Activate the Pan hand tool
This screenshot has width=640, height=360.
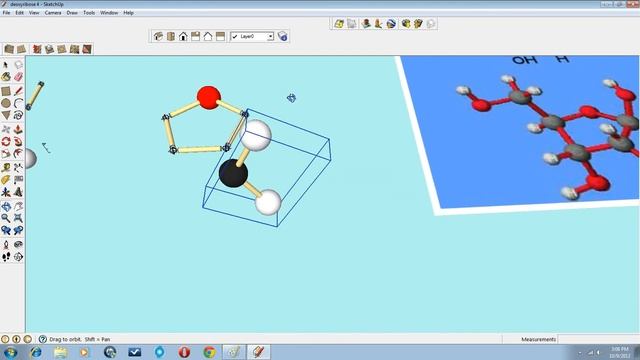coord(18,206)
